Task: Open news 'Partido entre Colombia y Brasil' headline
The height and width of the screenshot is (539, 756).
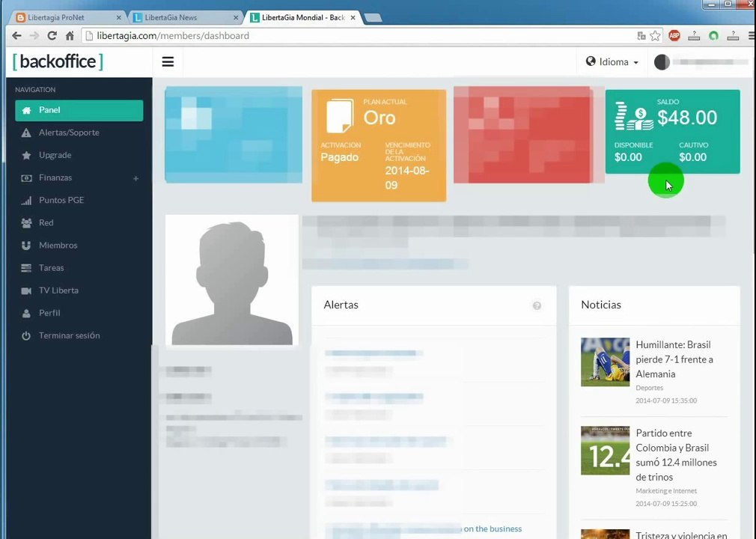Action: point(676,455)
